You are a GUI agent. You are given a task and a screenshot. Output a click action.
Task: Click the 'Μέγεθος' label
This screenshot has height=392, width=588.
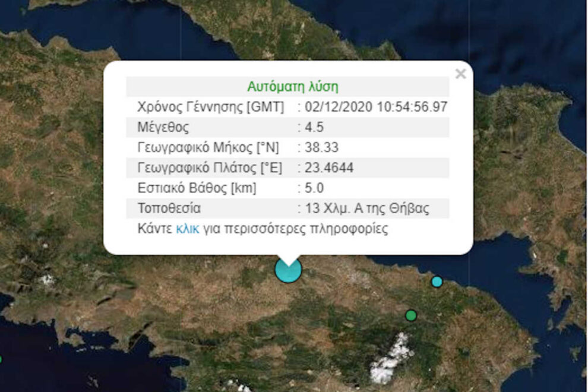pyautogui.click(x=163, y=127)
